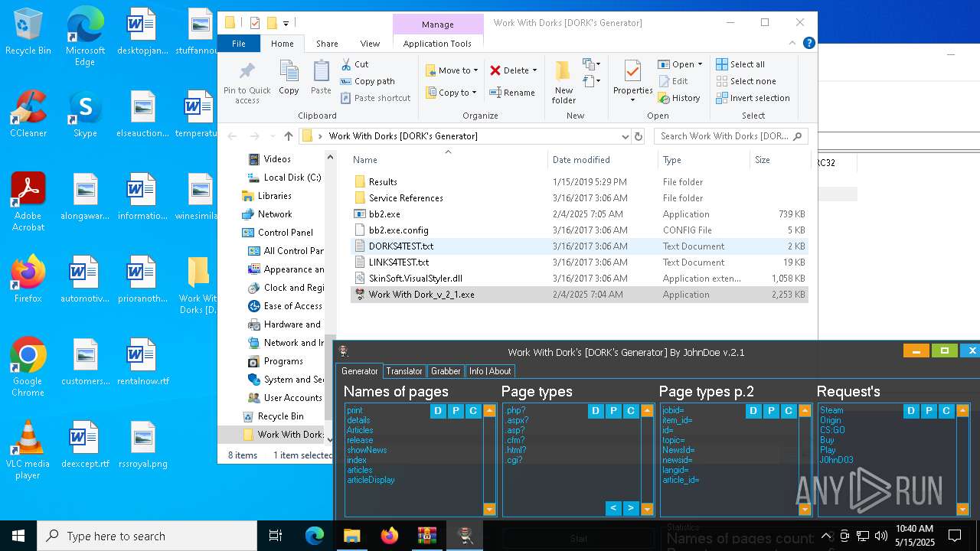This screenshot has height=551, width=980.
Task: Open the Copy to dropdown
Action: 451,93
